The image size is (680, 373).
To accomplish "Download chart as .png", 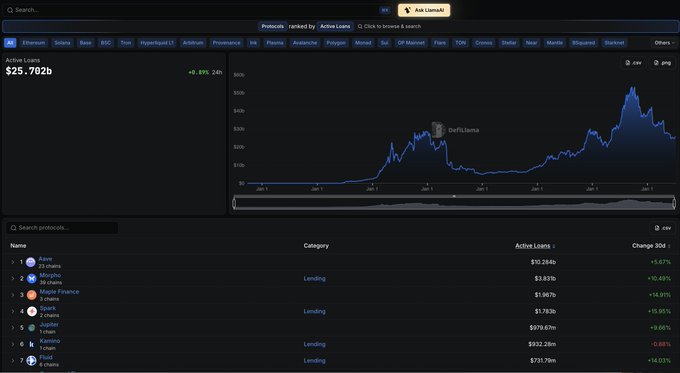I will click(662, 63).
